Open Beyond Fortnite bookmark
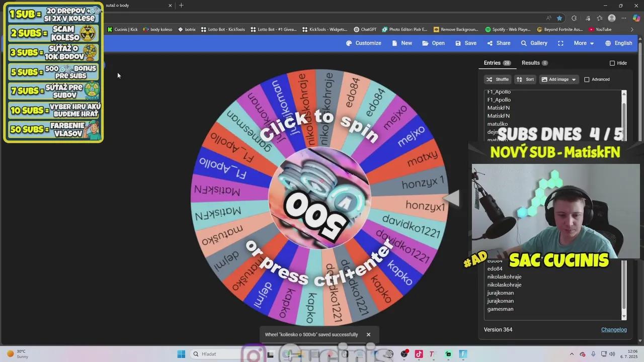Image resolution: width=644 pixels, height=362 pixels. click(559, 30)
